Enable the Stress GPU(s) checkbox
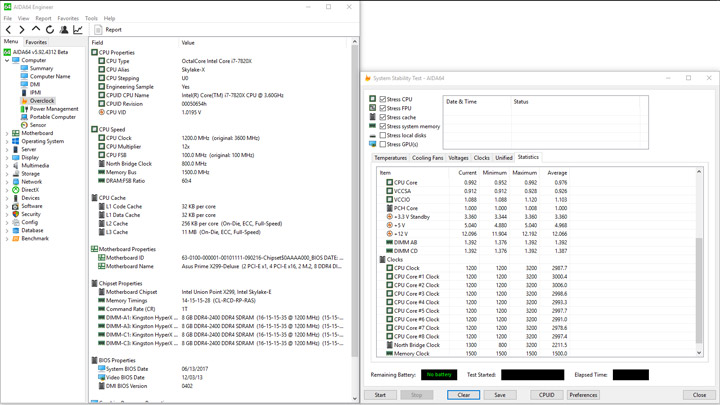 click(383, 144)
